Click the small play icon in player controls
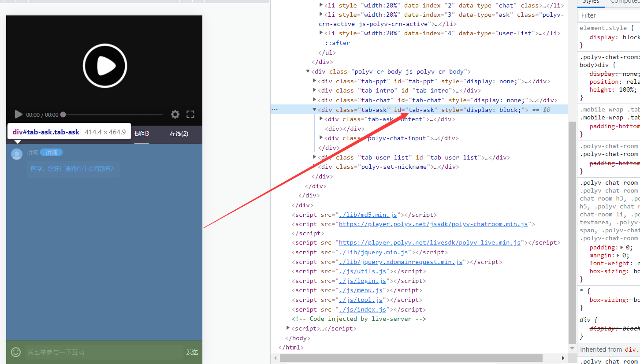 tap(19, 115)
